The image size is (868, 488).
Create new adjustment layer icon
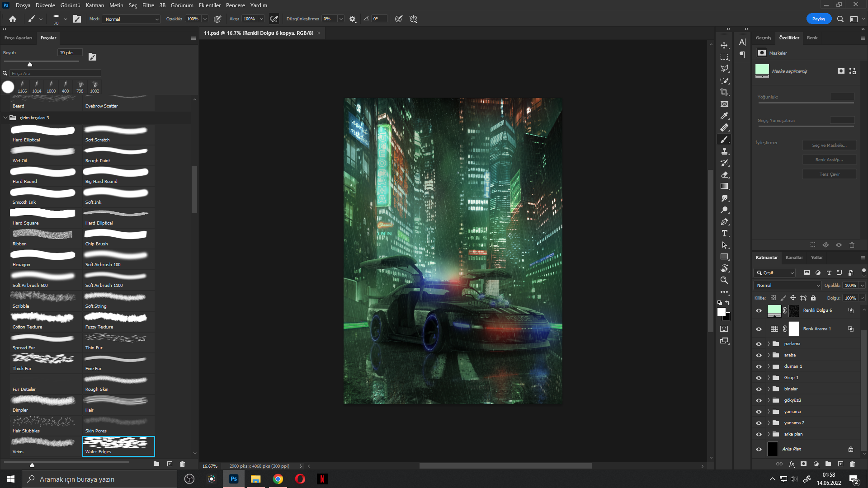point(816,464)
